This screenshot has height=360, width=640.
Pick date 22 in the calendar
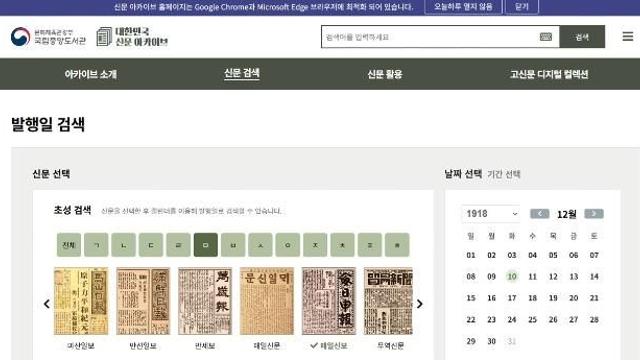(x=471, y=320)
